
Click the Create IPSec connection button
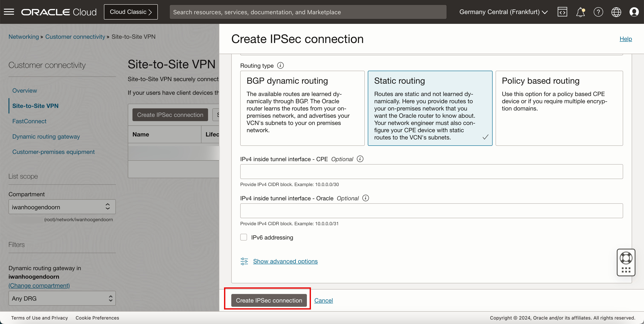point(269,300)
